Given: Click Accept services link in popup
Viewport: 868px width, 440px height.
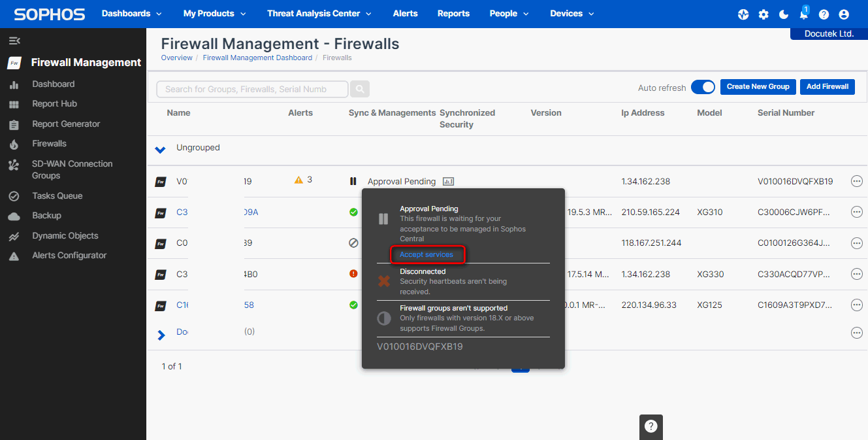Looking at the screenshot, I should pyautogui.click(x=426, y=254).
